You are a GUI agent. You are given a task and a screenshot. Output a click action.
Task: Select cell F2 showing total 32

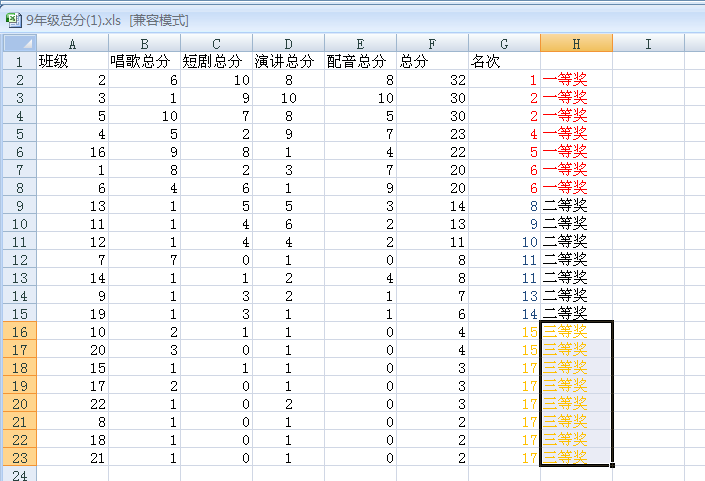pos(432,79)
